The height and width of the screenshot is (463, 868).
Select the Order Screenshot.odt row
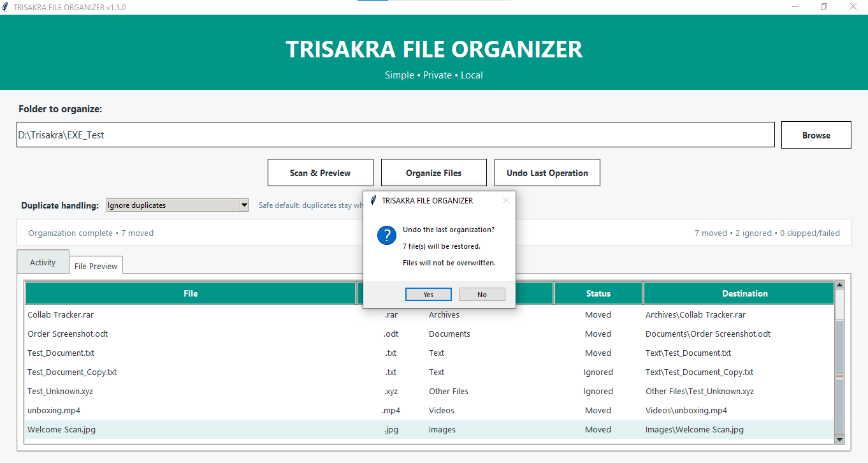tap(430, 334)
